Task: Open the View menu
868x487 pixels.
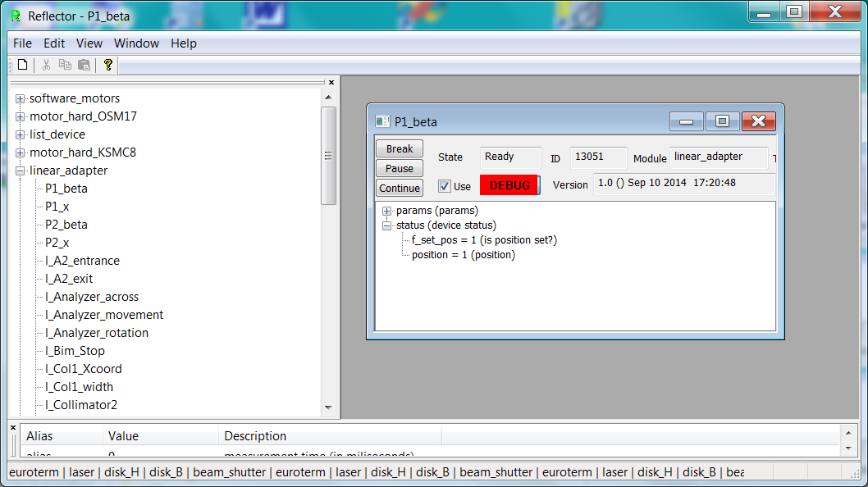Action: [x=89, y=43]
